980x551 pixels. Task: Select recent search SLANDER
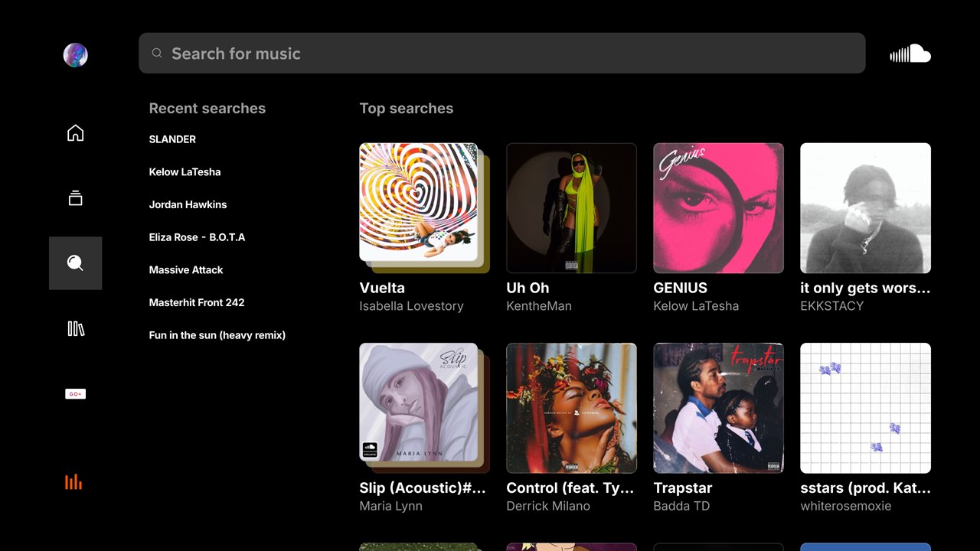pos(172,139)
